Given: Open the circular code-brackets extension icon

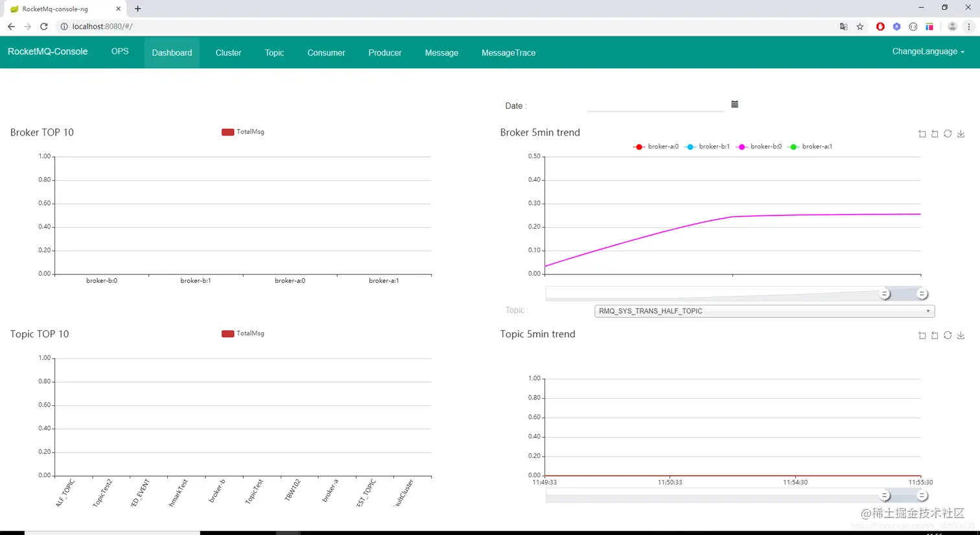Looking at the screenshot, I should pyautogui.click(x=913, y=27).
